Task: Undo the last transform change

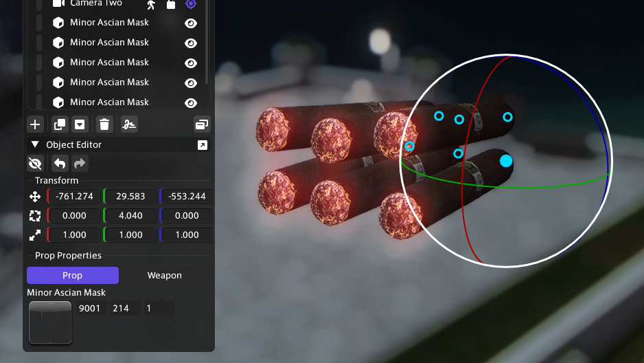Action: [60, 164]
